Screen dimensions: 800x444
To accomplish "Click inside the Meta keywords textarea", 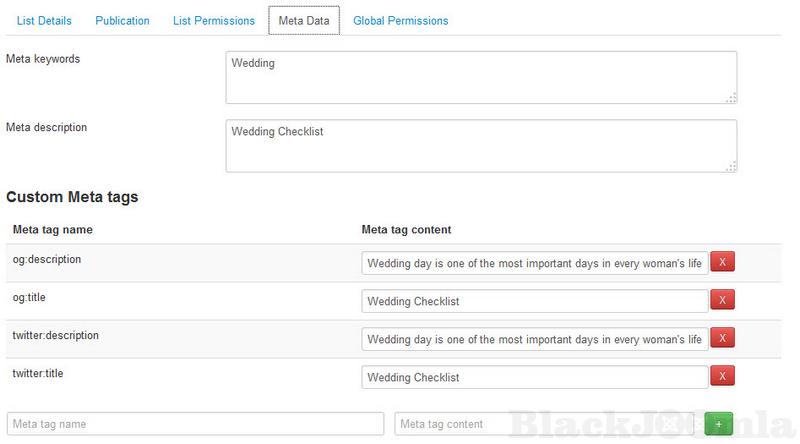I will [x=481, y=78].
